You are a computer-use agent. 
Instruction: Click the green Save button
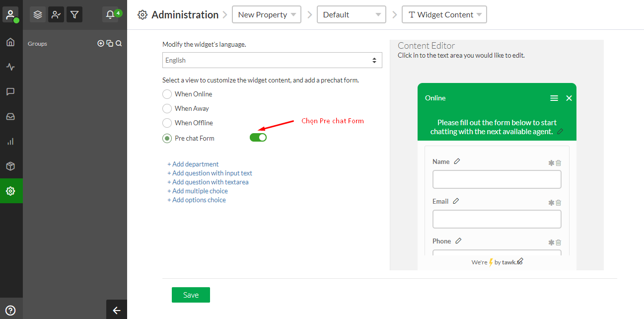[191, 295]
